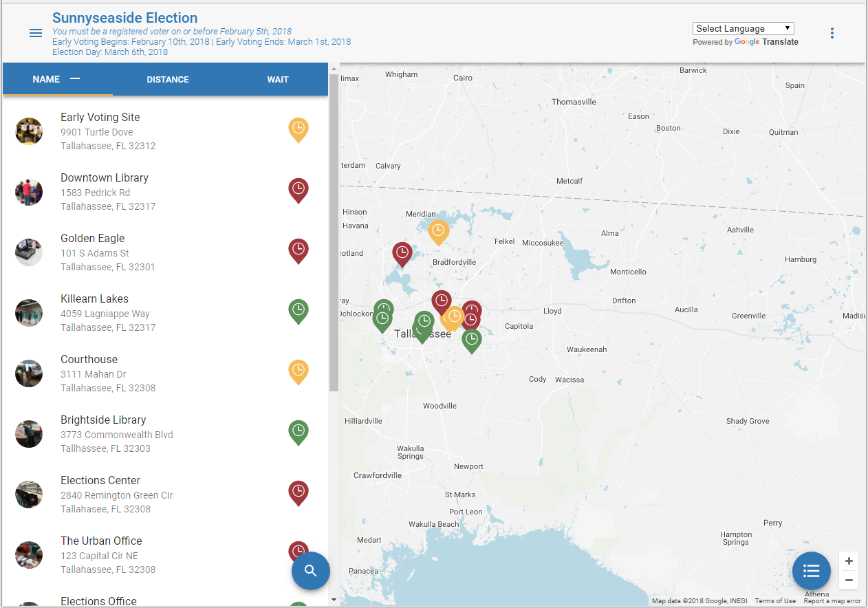Zoom in on the map

point(849,561)
